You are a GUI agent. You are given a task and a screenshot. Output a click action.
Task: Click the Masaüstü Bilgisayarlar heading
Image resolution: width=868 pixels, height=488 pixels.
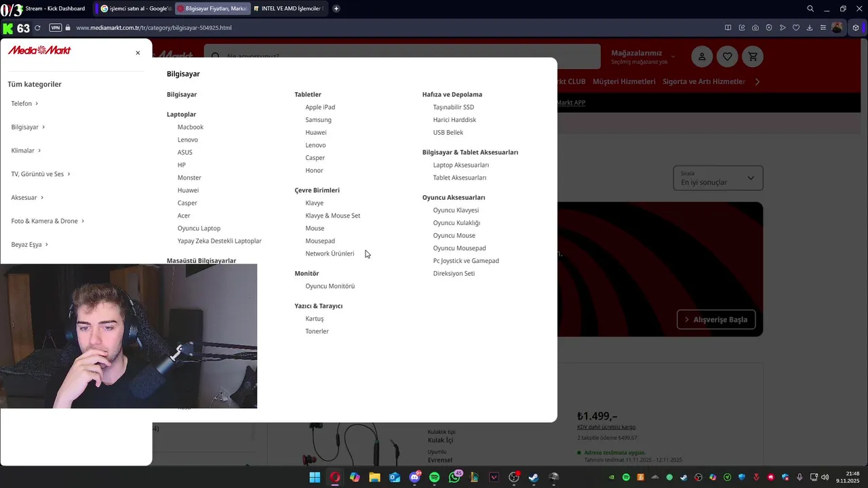201,260
